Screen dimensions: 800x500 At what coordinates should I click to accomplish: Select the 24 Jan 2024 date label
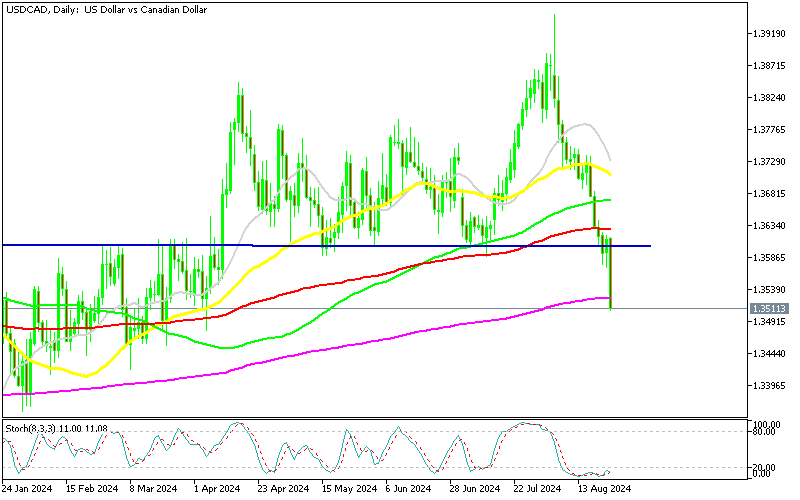click(x=28, y=490)
